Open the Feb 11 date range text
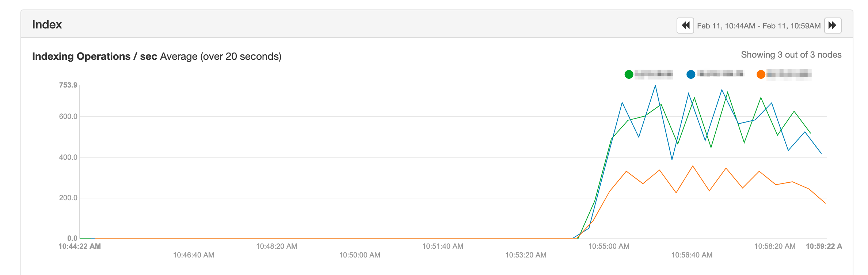The width and height of the screenshot is (868, 275). 759,26
